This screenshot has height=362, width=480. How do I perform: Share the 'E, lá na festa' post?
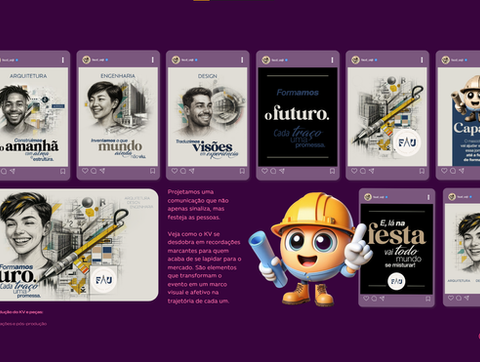pyautogui.click(x=382, y=298)
